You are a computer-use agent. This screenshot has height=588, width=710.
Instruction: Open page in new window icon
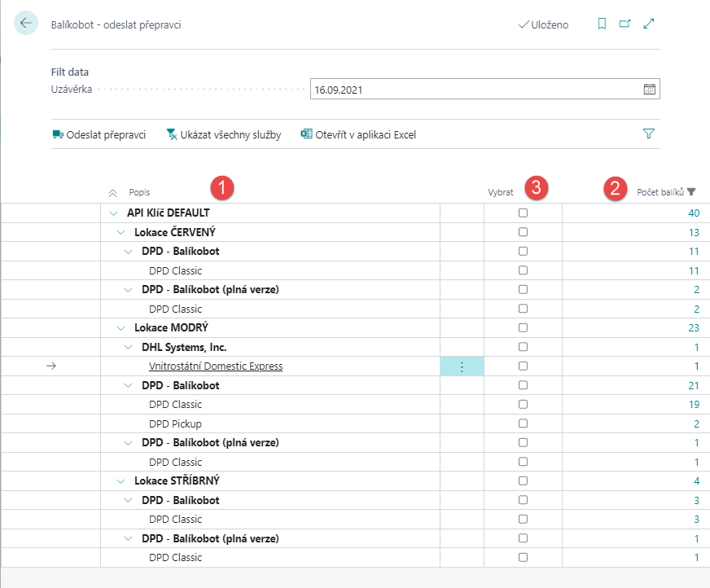click(625, 24)
